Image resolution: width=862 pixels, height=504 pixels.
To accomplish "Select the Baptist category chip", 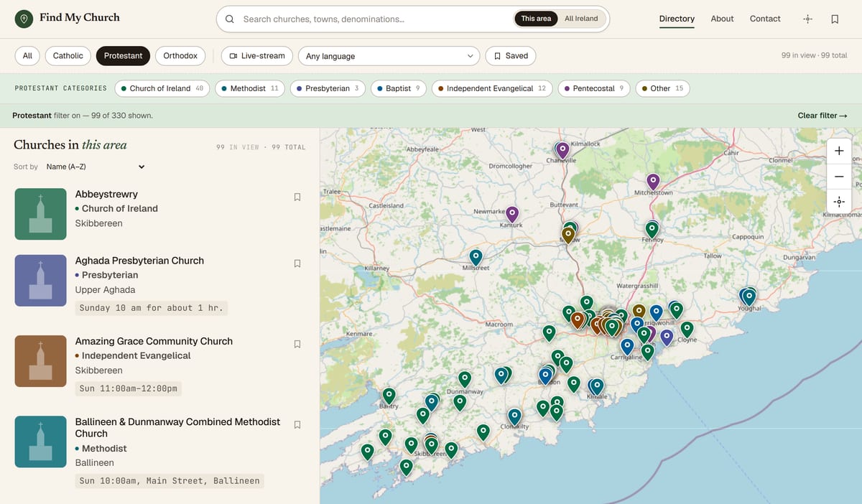I will point(398,88).
